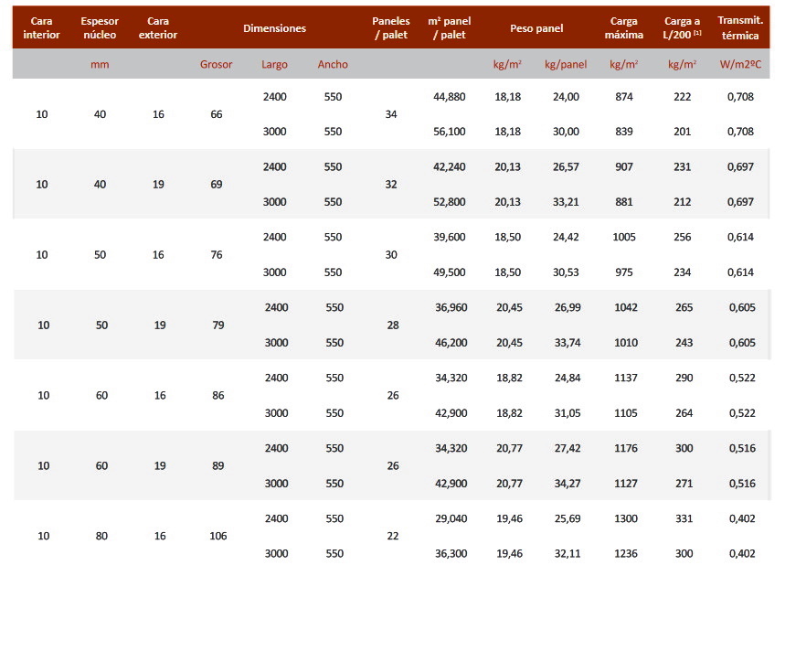Screen dimensions: 785x672
Task: Click the Paneles / palet header
Action: (391, 27)
